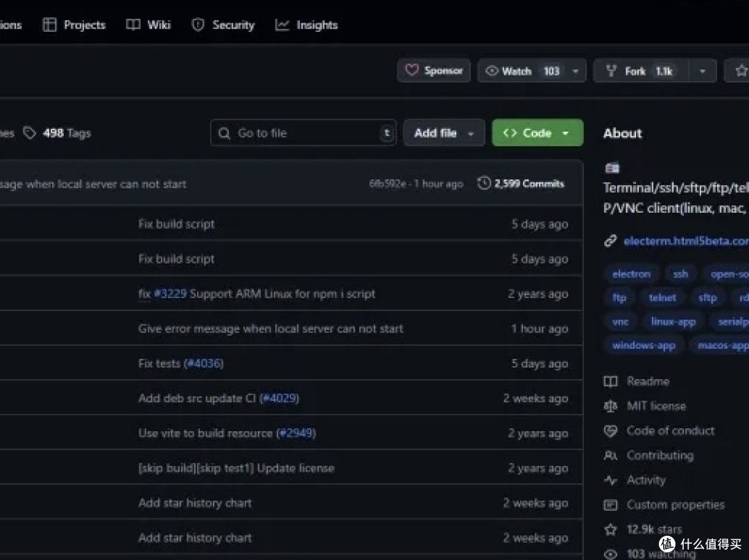The height and width of the screenshot is (560, 749).
Task: Open the MIT license link
Action: point(656,406)
